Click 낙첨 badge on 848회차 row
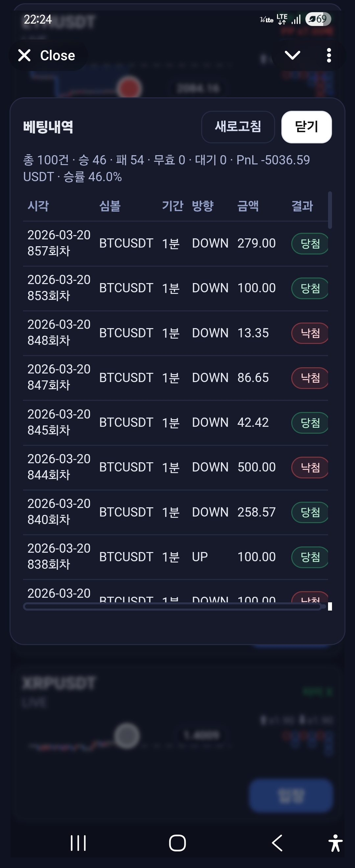The height and width of the screenshot is (868, 355). (x=310, y=333)
